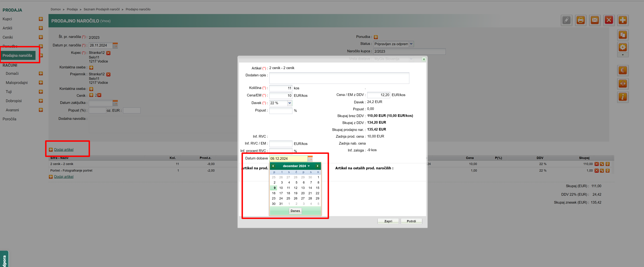
Task: Click plus icon next to Kupci
Action: coord(41,19)
